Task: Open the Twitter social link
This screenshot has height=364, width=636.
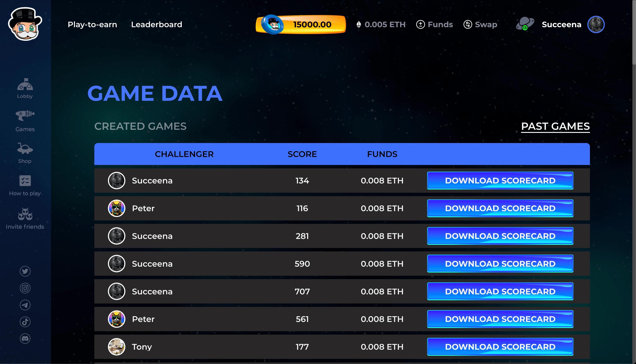Action: click(x=25, y=271)
